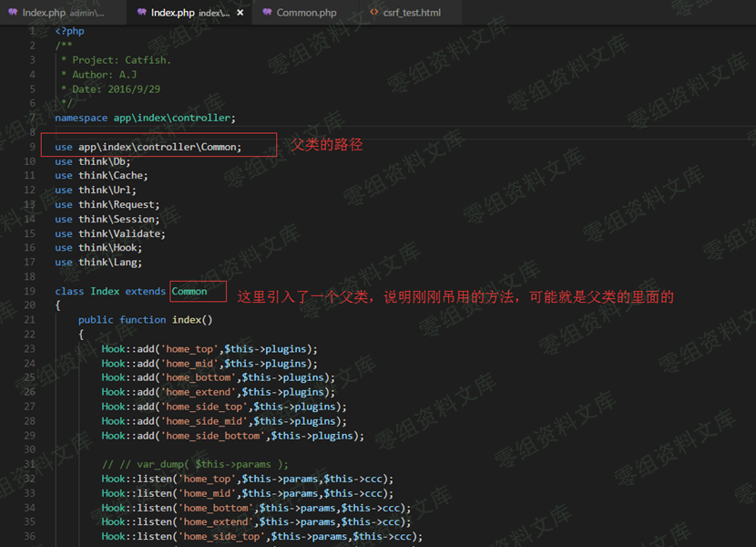756x547 pixels.
Task: Click the 'use think\Lang;' statement
Action: click(x=98, y=262)
